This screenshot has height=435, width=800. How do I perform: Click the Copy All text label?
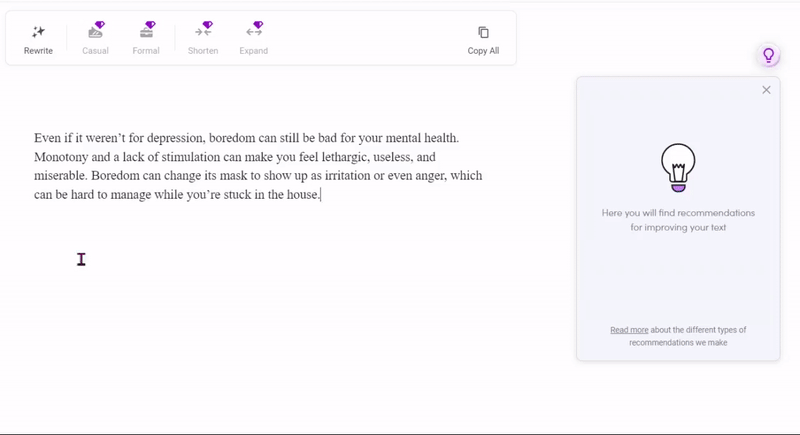click(x=483, y=51)
